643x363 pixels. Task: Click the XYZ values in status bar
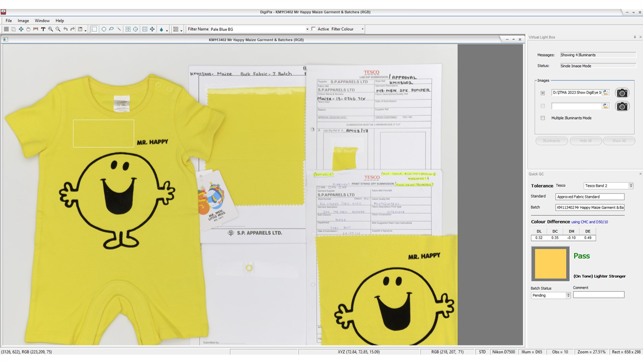[358, 352]
